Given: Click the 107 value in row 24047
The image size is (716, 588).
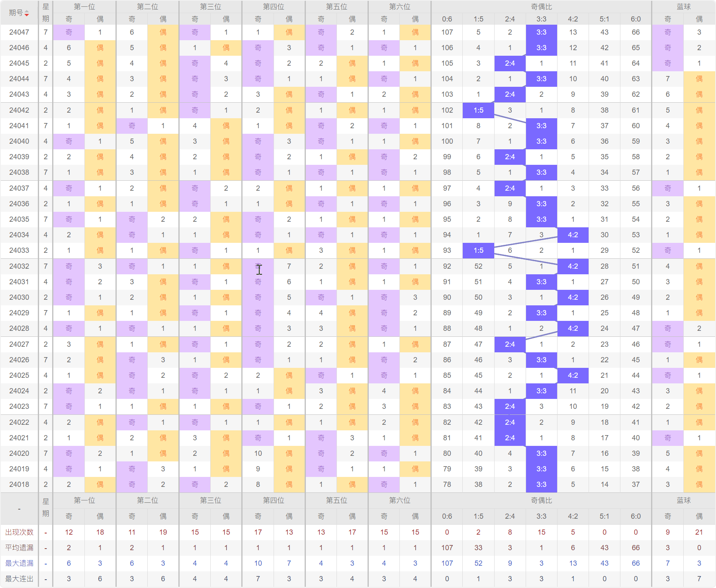Looking at the screenshot, I should coord(447,32).
